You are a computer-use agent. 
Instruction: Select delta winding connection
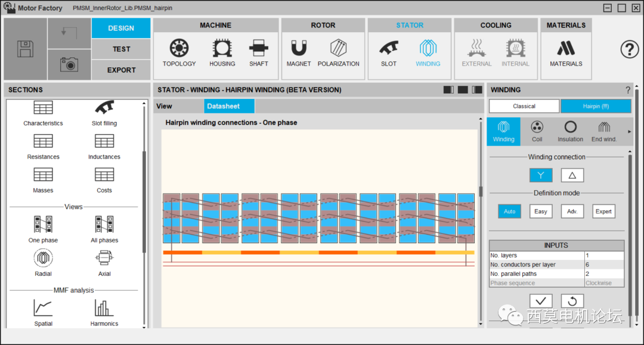[572, 175]
